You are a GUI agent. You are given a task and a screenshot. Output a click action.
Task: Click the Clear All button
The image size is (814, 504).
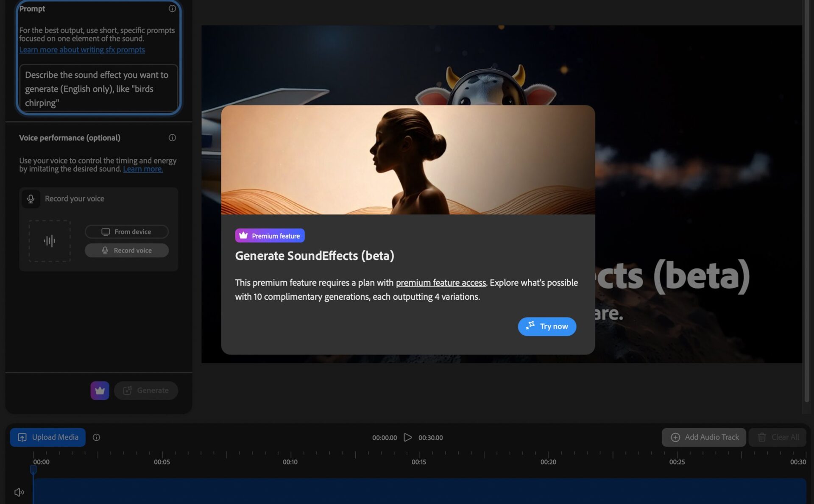coord(778,437)
